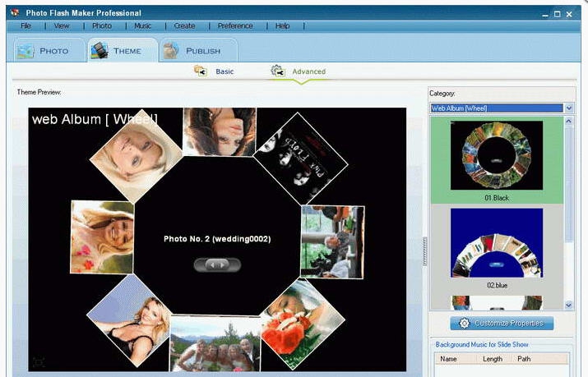Click the Name column header
The image size is (588, 377).
click(x=448, y=359)
